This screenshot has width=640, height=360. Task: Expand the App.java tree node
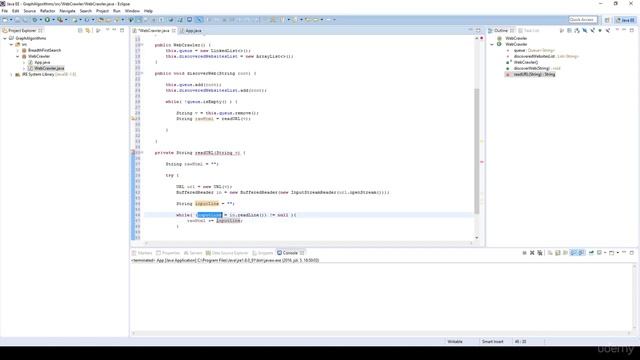click(24, 62)
